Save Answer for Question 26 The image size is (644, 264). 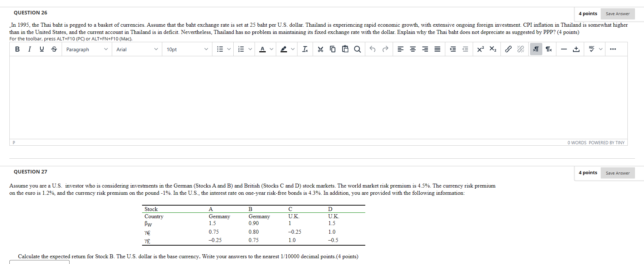(618, 14)
